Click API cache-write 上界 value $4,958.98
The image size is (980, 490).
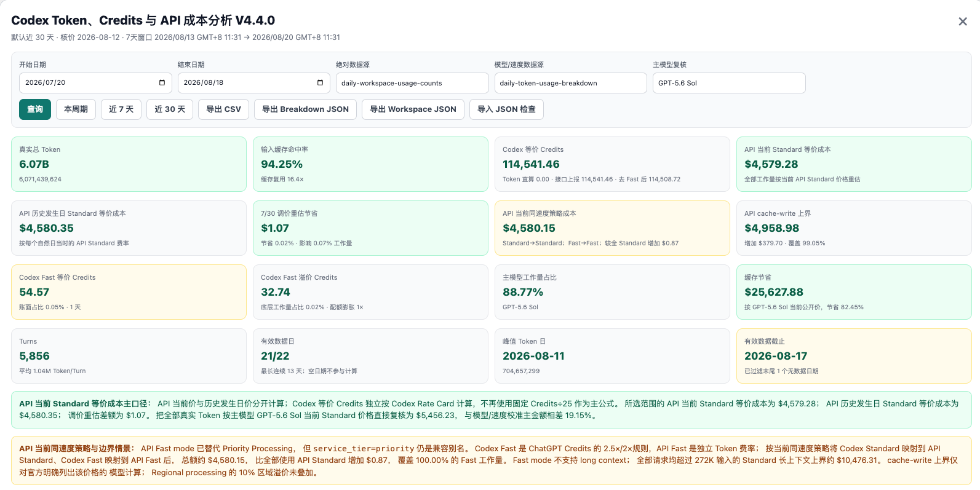pos(771,228)
